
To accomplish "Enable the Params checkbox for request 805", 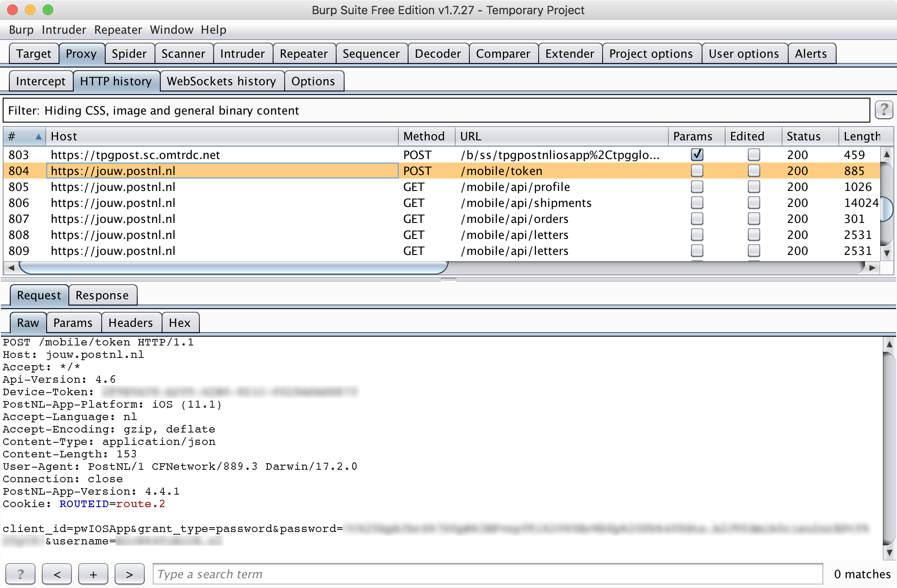I will click(697, 187).
